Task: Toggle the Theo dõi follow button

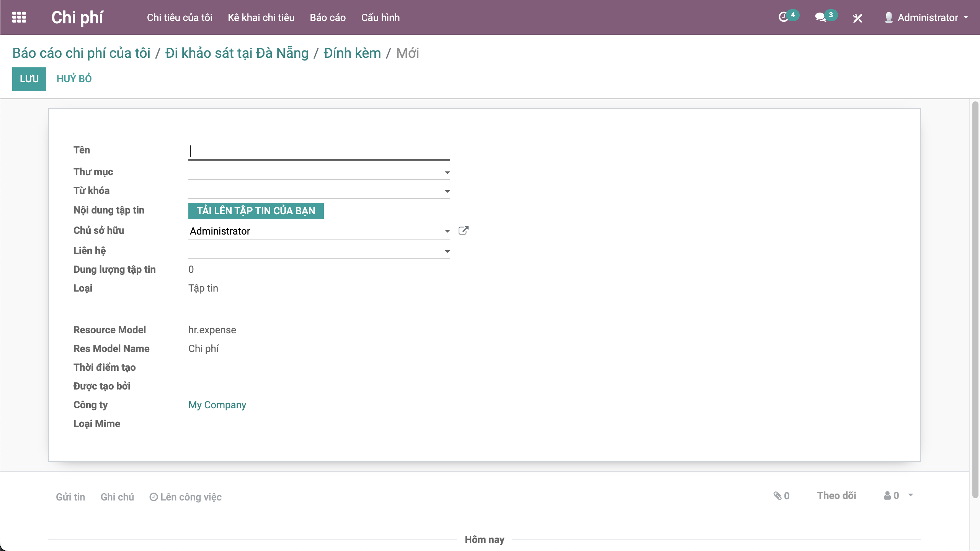Action: tap(836, 496)
